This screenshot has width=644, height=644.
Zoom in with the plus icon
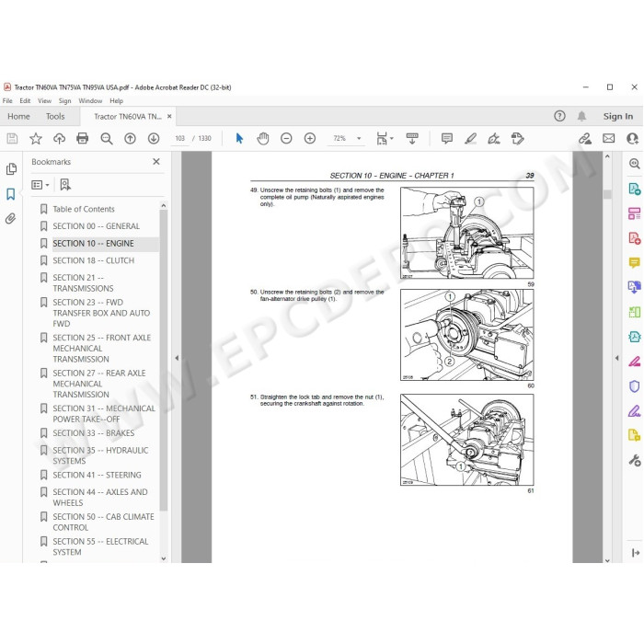tap(310, 138)
